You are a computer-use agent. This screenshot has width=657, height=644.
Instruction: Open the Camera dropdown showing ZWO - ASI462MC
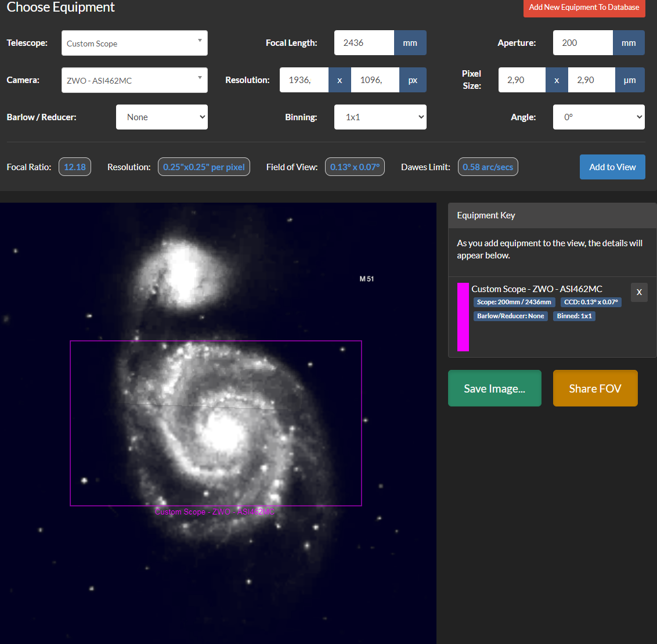134,81
